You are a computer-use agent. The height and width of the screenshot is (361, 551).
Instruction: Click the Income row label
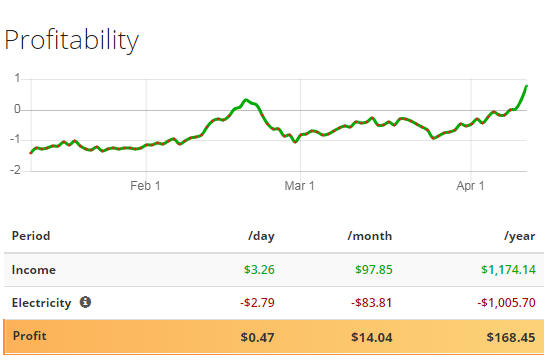point(34,270)
